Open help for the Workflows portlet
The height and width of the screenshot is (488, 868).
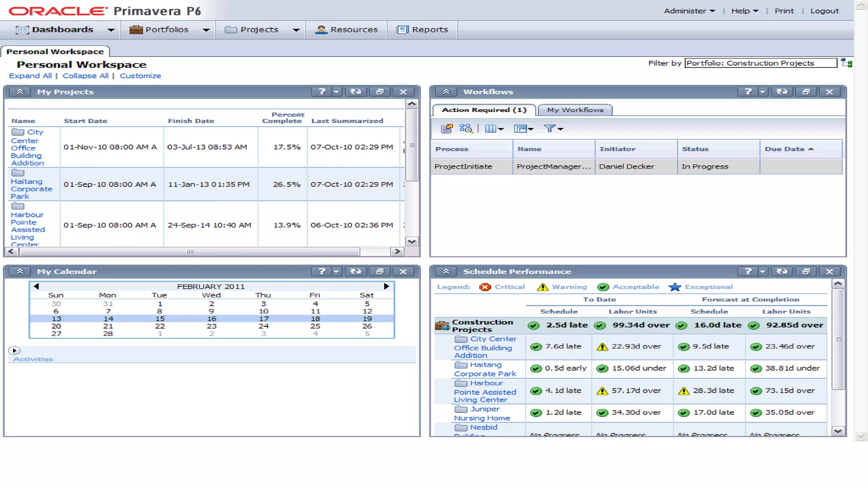pos(748,91)
